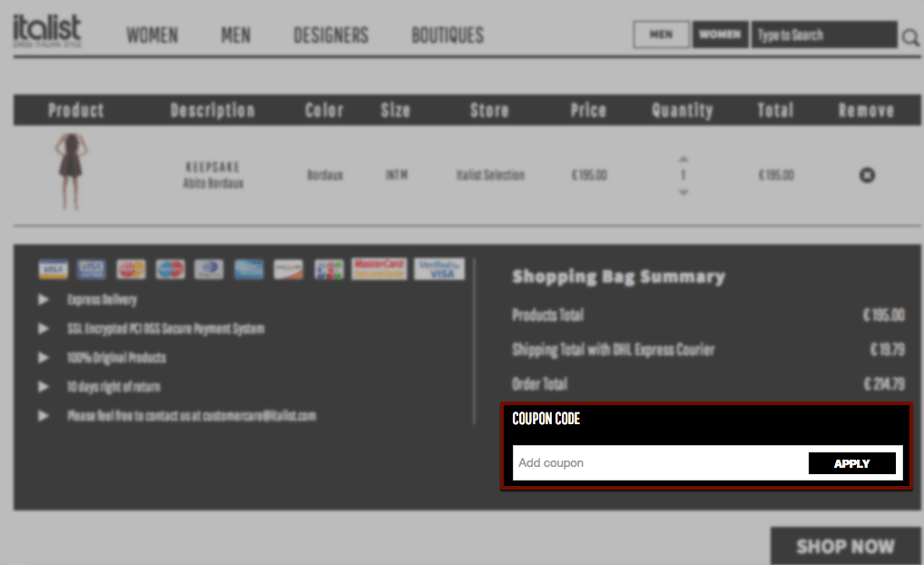924x565 pixels.
Task: Open the DESIGNERS menu
Action: pyautogui.click(x=331, y=35)
